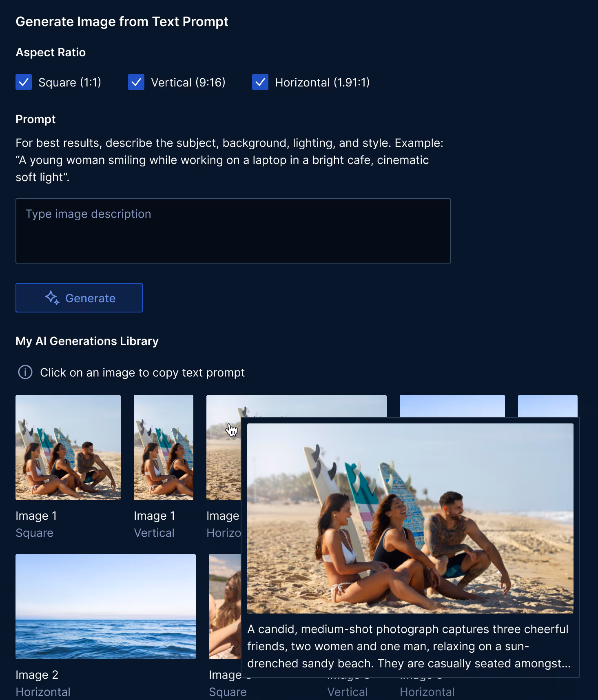Uncheck the Square (1:1) aspect ratio checkbox

pos(24,82)
